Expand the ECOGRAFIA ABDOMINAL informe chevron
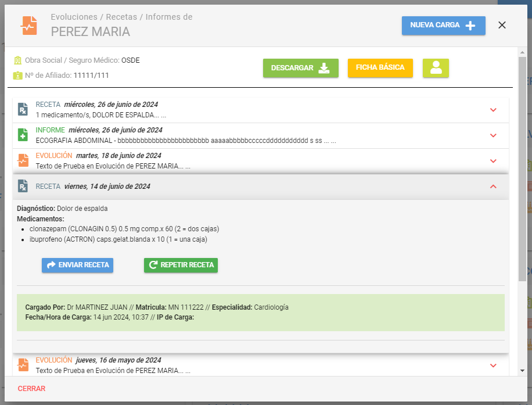This screenshot has width=532, height=405. [x=493, y=135]
